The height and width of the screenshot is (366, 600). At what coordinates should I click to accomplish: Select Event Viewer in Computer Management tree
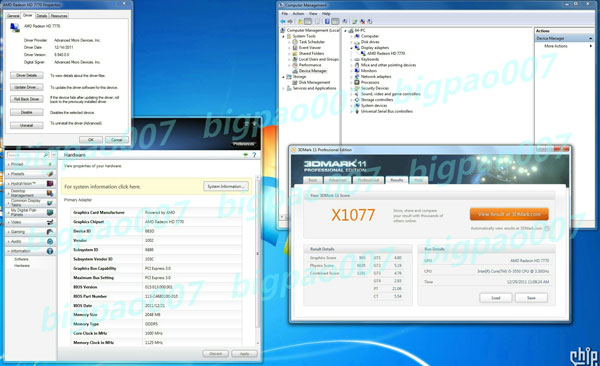[310, 47]
